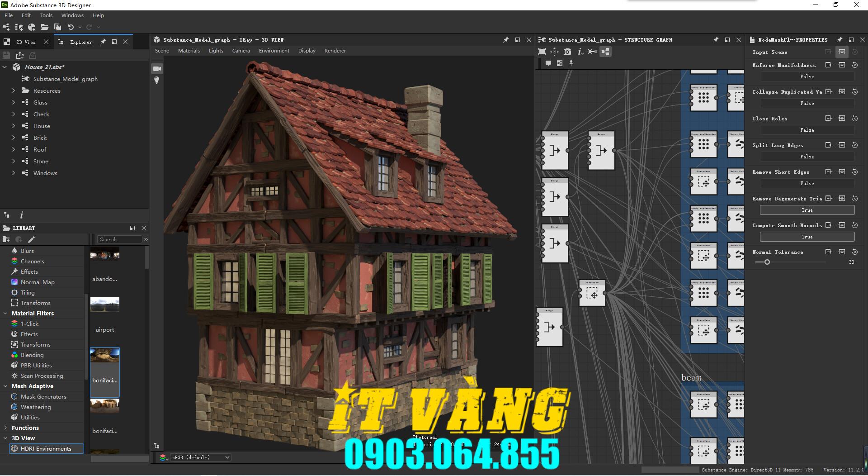Screen dimensions: 868x476
Task: Take a screenshot with the camera icon
Action: (x=567, y=52)
